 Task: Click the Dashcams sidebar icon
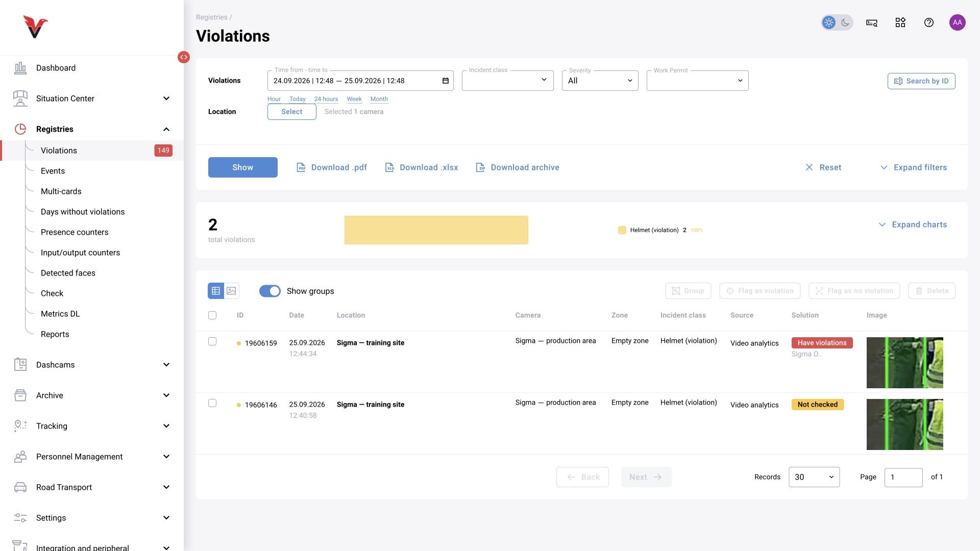point(20,365)
